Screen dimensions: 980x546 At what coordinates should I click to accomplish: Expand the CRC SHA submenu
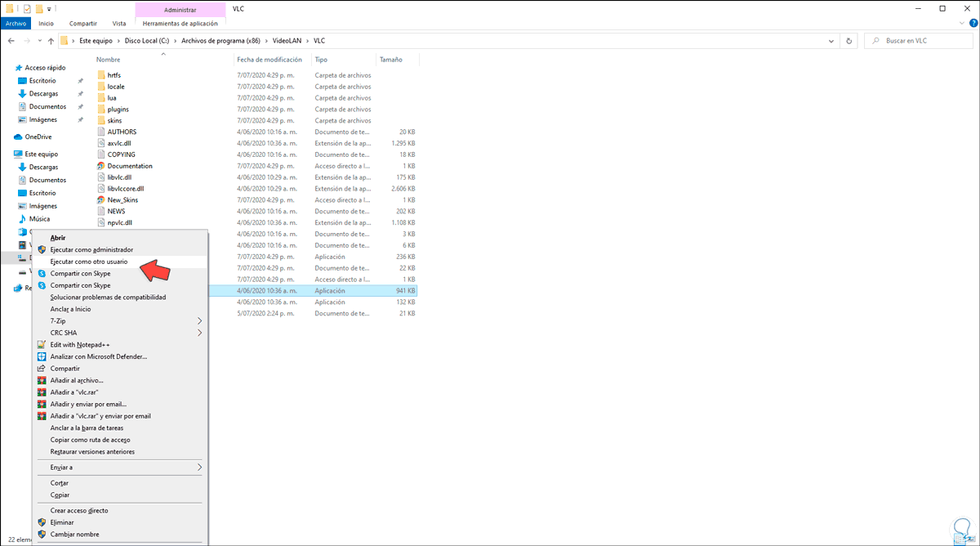(199, 333)
